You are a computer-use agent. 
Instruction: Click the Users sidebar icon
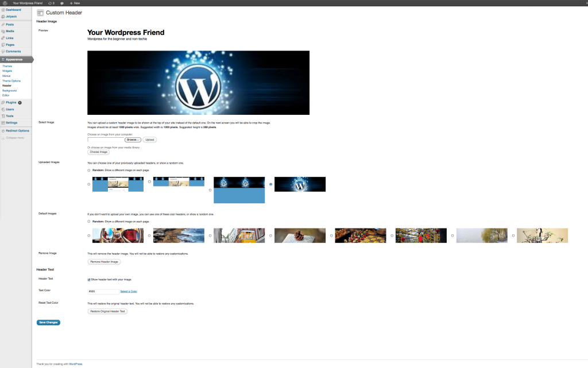(x=3, y=110)
